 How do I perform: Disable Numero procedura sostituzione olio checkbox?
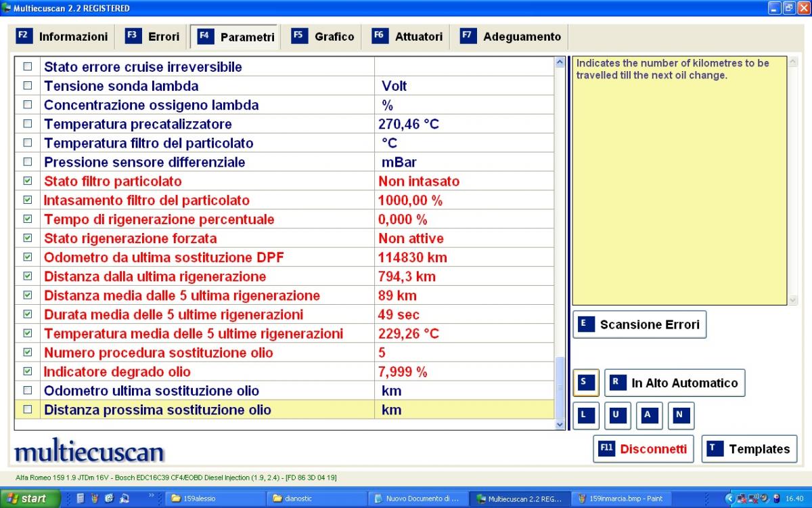point(28,352)
